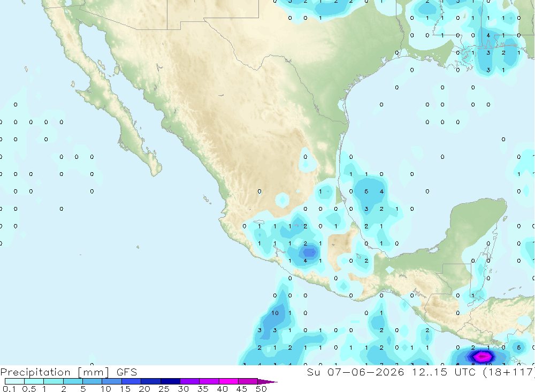Click the 'Precipitation [mm]' title text
535x392 pixels.
tap(55, 372)
